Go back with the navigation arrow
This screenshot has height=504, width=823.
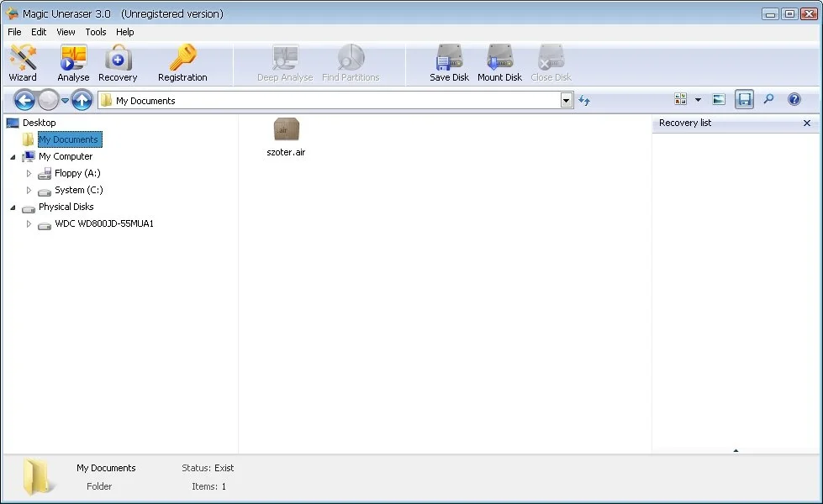24,101
